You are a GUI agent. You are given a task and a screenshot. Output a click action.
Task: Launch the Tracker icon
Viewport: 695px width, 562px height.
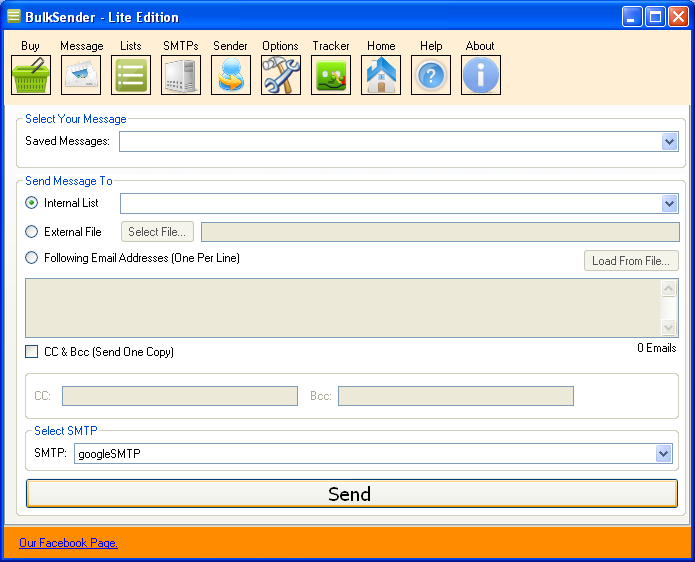pos(331,75)
